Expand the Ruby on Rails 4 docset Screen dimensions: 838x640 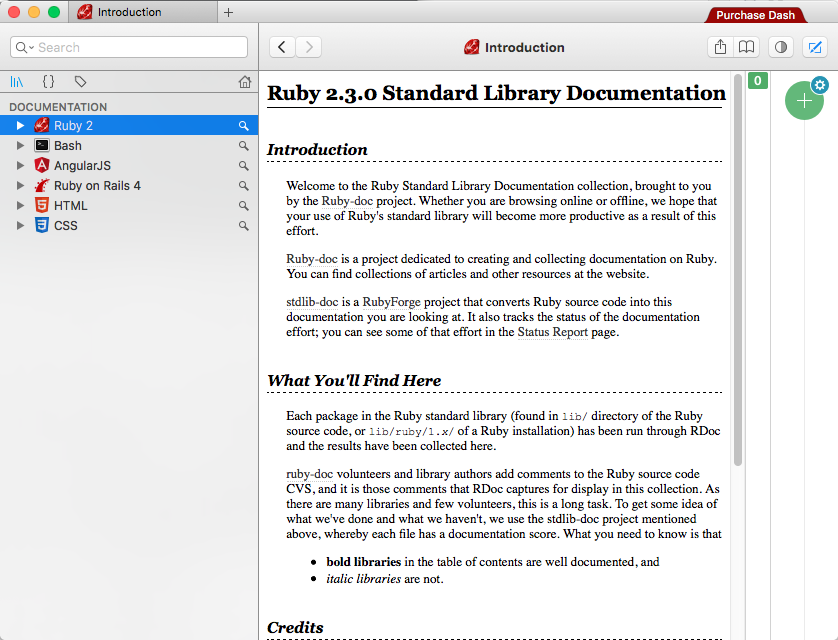19,185
